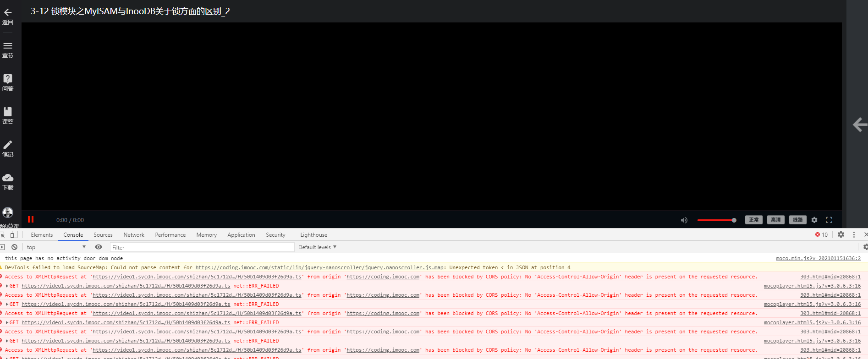Open the 课签 bookmark icon
Image resolution: width=868 pixels, height=359 pixels.
(8, 112)
